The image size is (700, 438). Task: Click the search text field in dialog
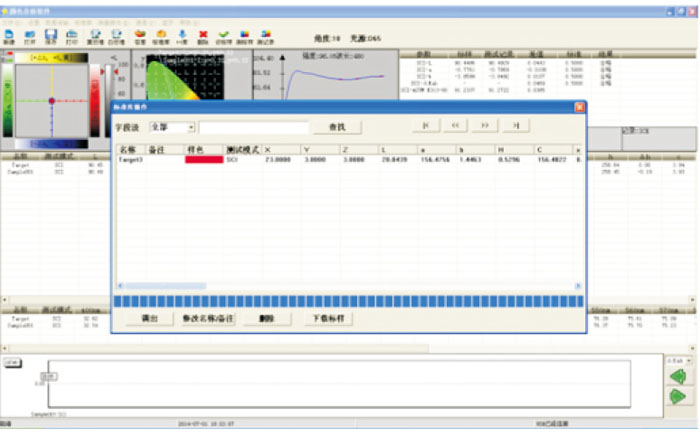coord(254,128)
